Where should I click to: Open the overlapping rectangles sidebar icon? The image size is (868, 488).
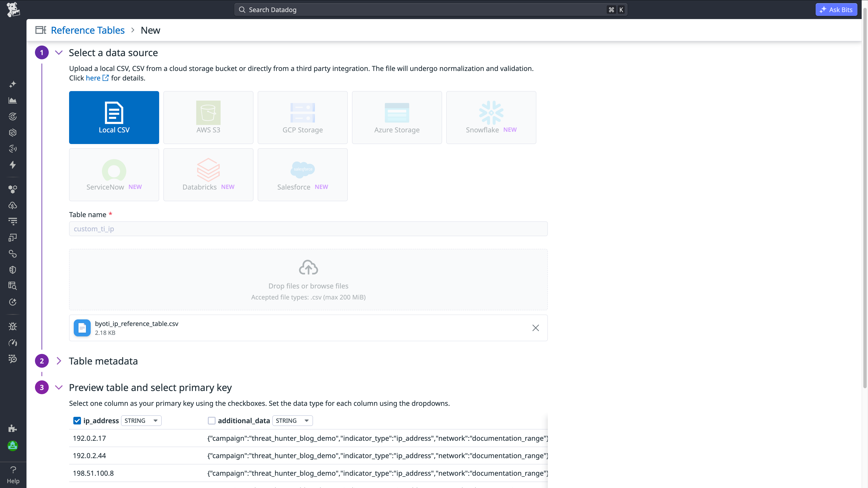tap(13, 237)
